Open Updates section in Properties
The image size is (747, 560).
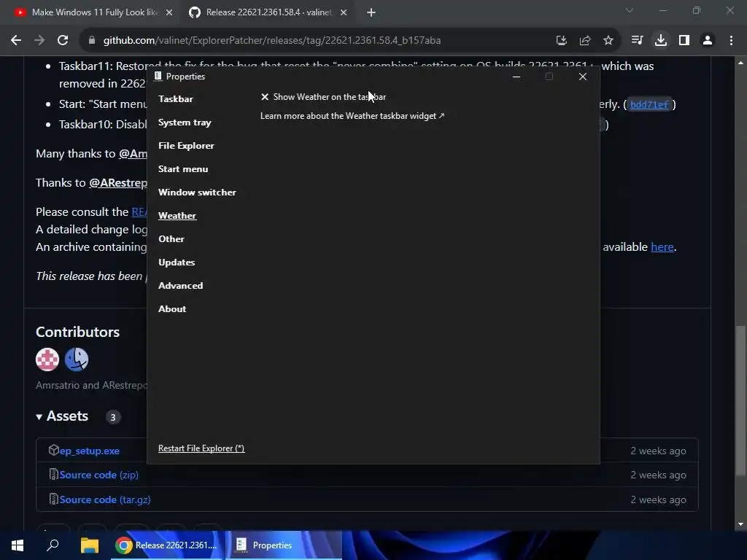177,262
